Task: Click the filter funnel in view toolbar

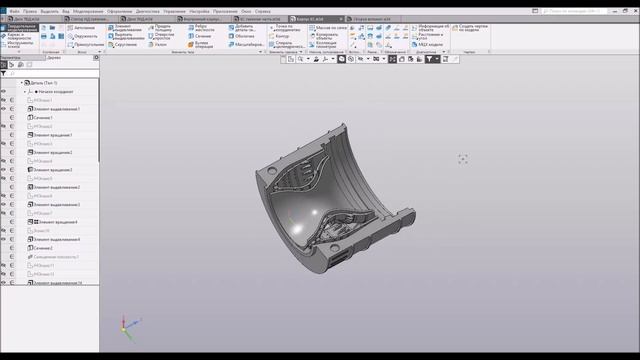Action: (429, 59)
